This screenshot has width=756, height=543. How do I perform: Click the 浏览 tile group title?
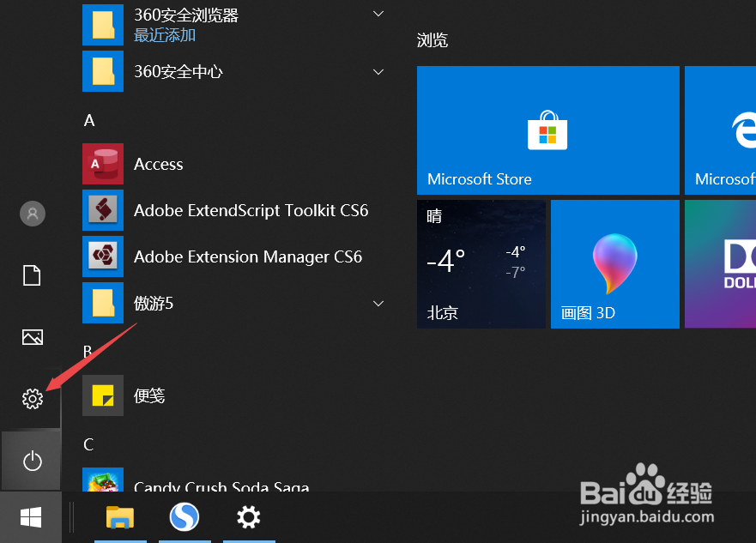coord(432,40)
